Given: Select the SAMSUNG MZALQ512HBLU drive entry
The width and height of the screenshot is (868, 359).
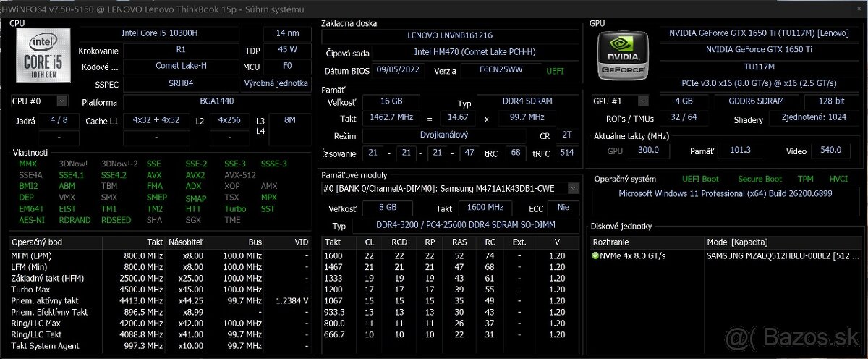Looking at the screenshot, I should coord(781,255).
